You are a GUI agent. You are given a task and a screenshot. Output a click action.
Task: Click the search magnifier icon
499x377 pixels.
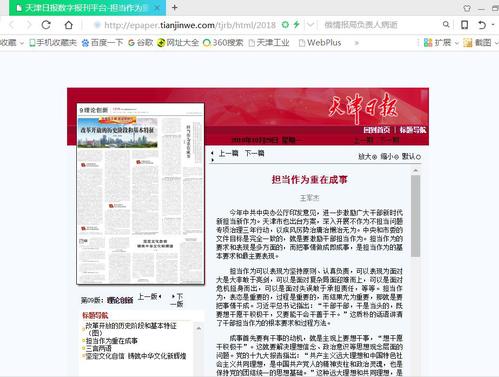click(x=446, y=24)
